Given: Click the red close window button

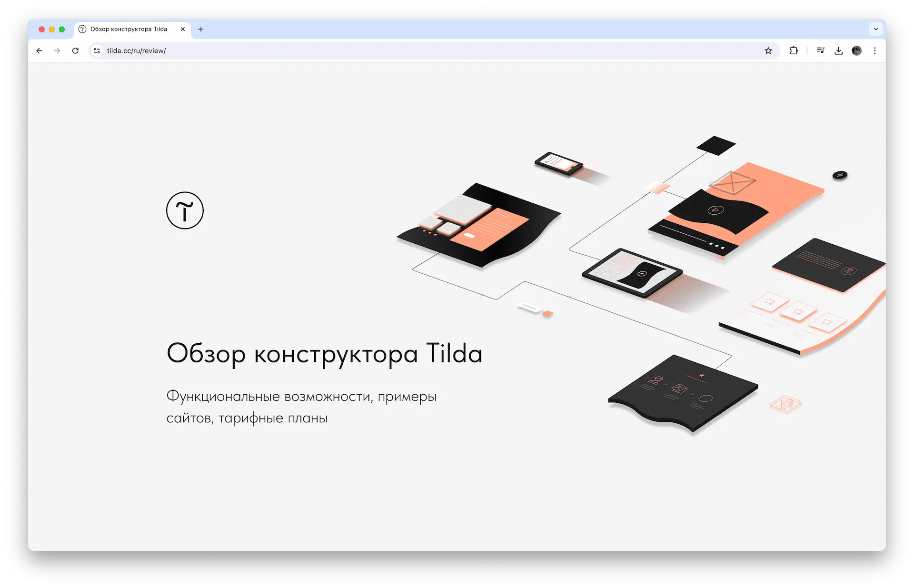Looking at the screenshot, I should click(x=42, y=29).
